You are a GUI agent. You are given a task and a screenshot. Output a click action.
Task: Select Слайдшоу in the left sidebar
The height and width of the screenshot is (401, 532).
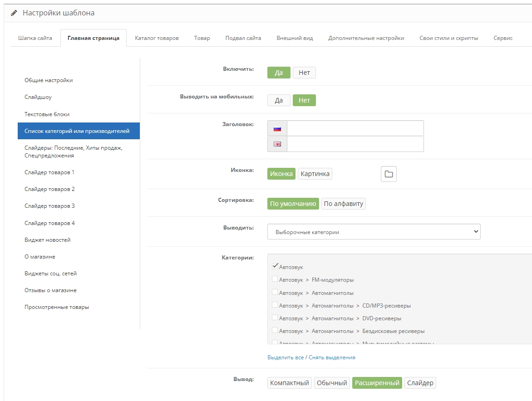click(x=38, y=97)
